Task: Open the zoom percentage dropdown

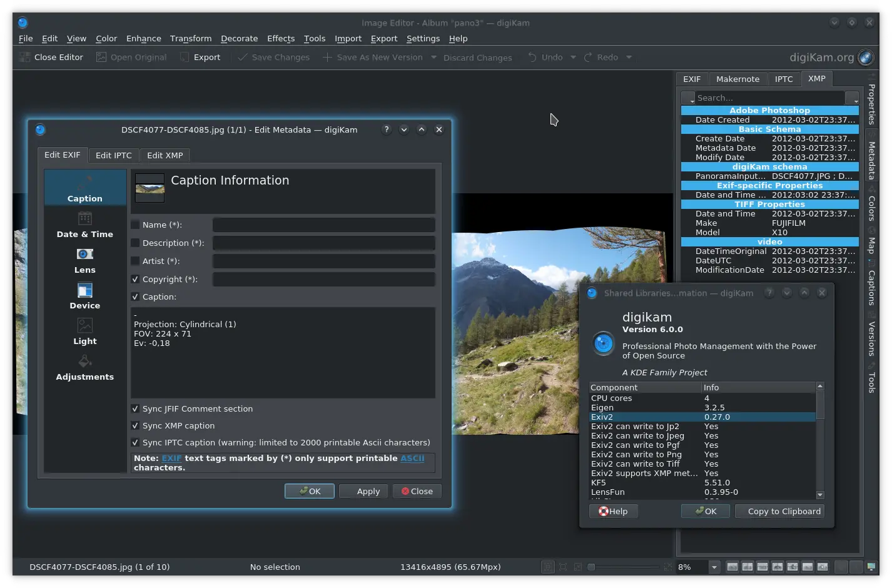Action: [714, 567]
